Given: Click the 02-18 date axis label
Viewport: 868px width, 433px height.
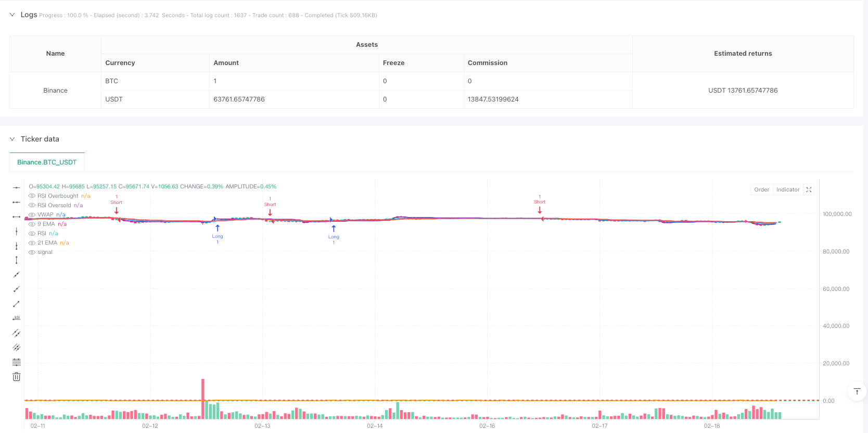Looking at the screenshot, I should coord(712,426).
